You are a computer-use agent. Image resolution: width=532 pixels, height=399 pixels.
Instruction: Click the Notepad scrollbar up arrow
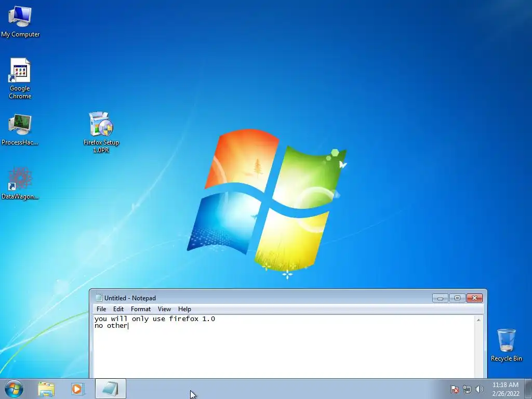[478, 320]
